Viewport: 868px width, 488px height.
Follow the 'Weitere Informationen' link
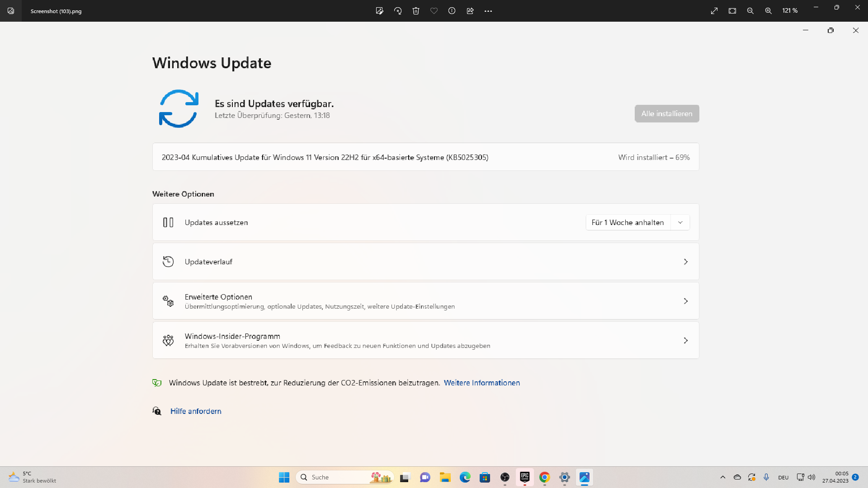pyautogui.click(x=481, y=383)
